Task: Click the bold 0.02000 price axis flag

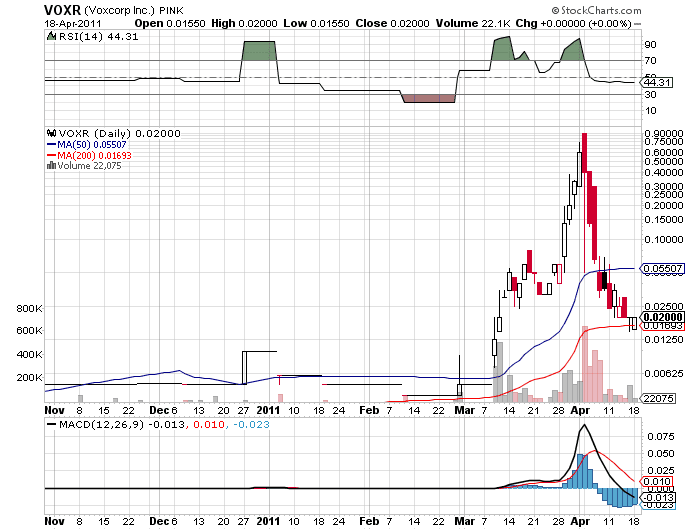Action: point(662,317)
